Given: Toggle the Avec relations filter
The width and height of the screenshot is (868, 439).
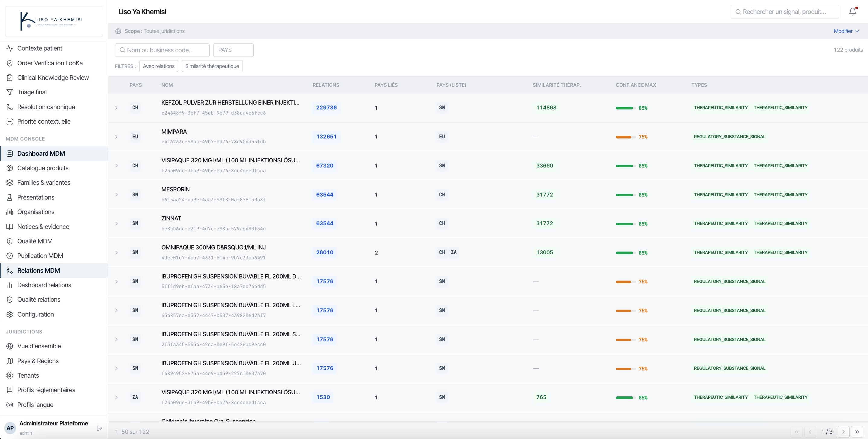Looking at the screenshot, I should (159, 66).
